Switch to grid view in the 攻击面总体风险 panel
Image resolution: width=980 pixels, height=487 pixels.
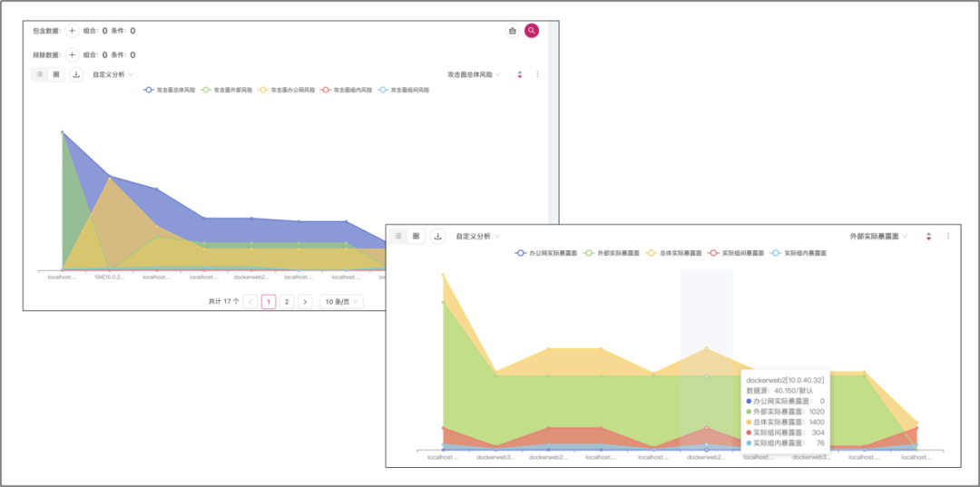(56, 74)
